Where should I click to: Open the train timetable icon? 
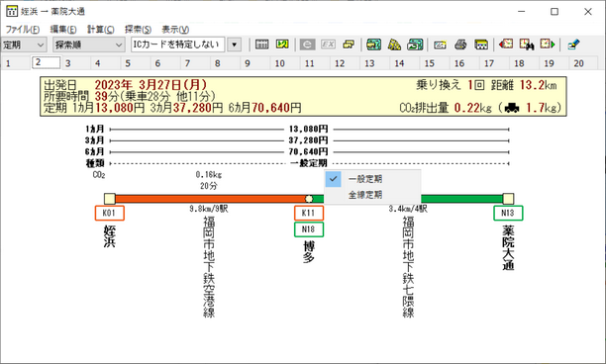[x=481, y=45]
